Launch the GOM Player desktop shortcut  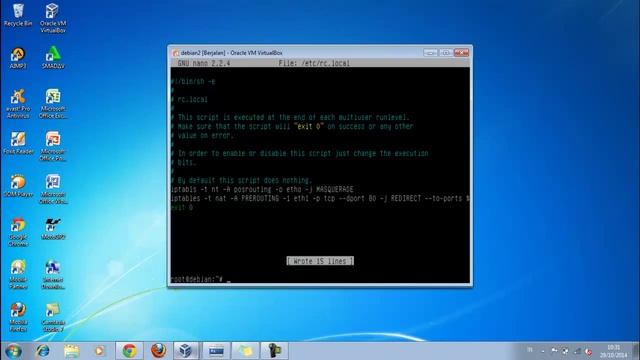18,186
